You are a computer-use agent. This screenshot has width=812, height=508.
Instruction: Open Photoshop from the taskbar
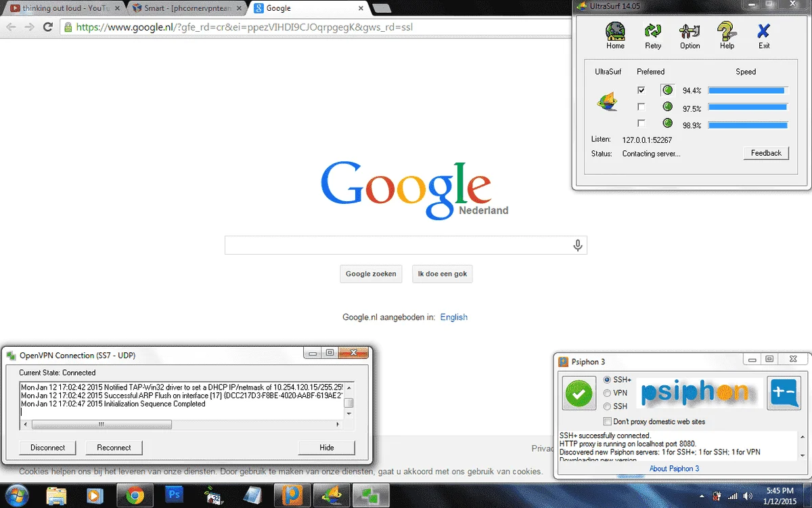(x=174, y=496)
